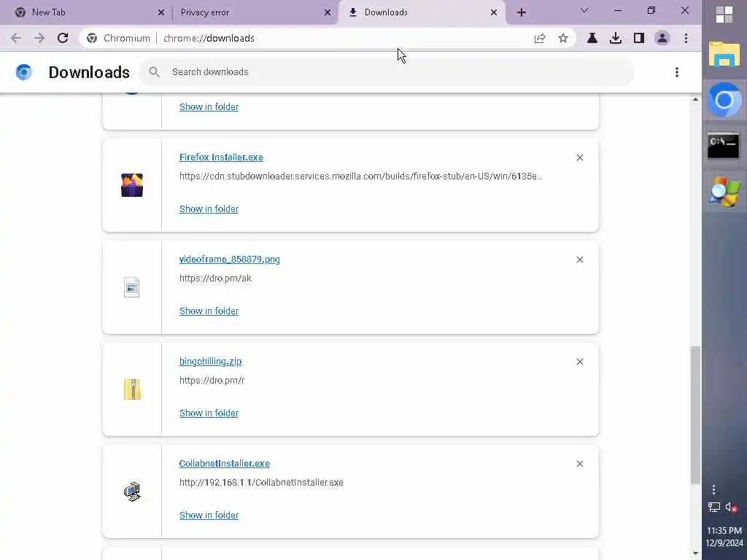Open the Chrome Labs flask icon
Viewport: 747px width, 560px height.
(x=592, y=38)
